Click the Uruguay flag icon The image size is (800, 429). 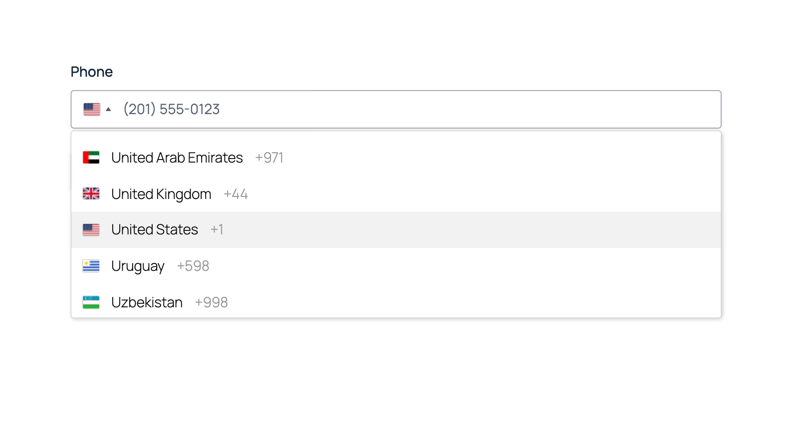91,266
